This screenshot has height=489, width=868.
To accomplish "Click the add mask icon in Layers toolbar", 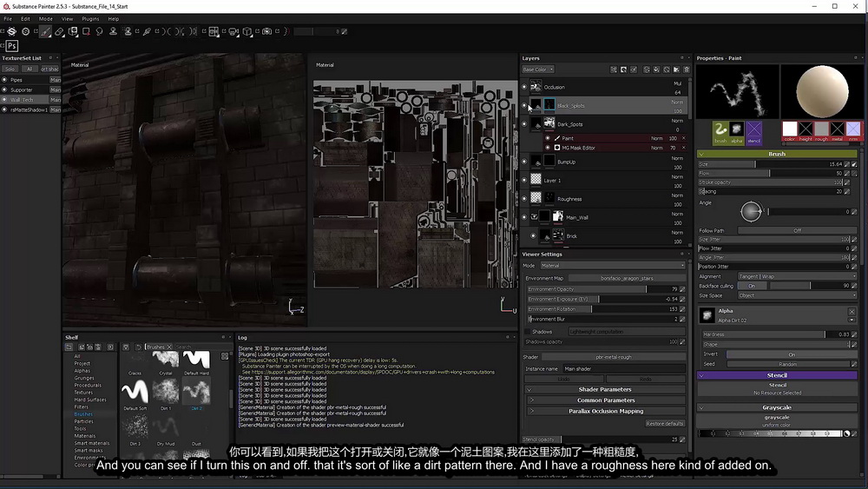I will 623,69.
